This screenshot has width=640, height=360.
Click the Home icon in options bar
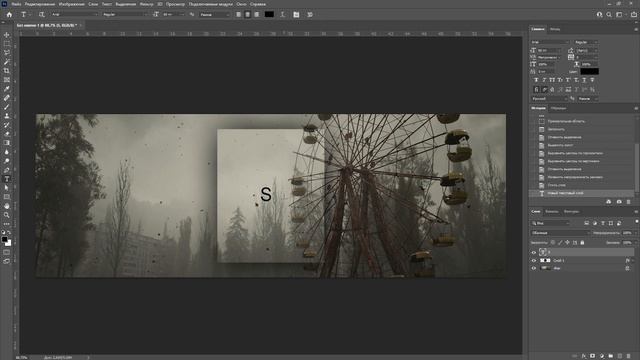click(9, 14)
